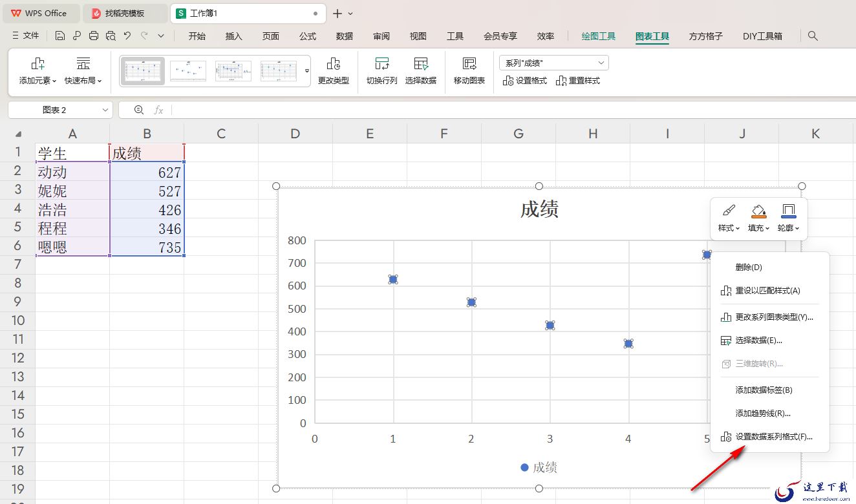Undo the last action
The height and width of the screenshot is (504, 856).
pos(127,36)
